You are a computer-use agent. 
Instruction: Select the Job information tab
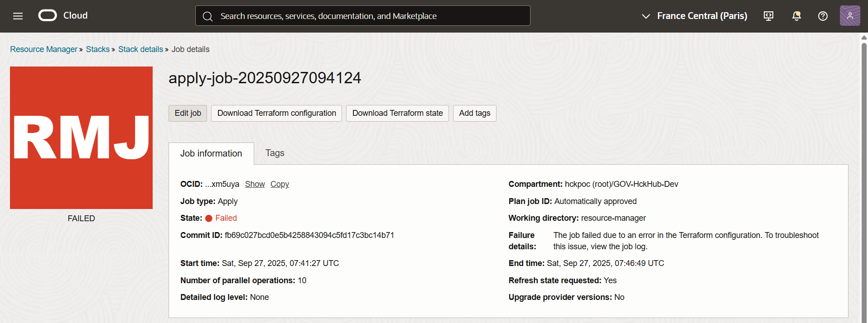[211, 153]
